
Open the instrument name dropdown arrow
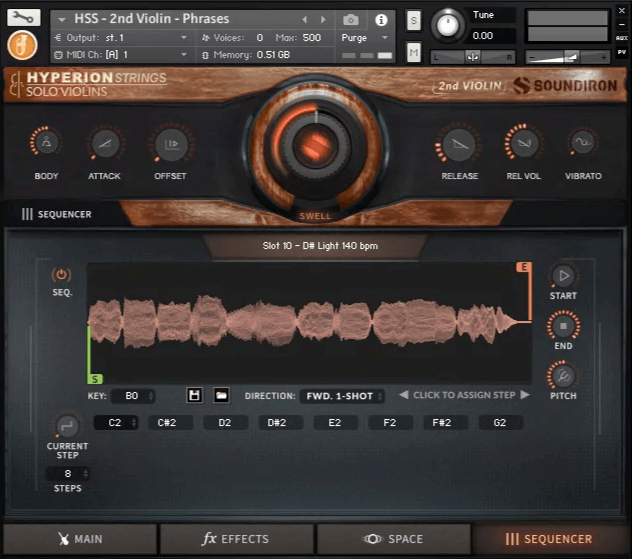(61, 19)
